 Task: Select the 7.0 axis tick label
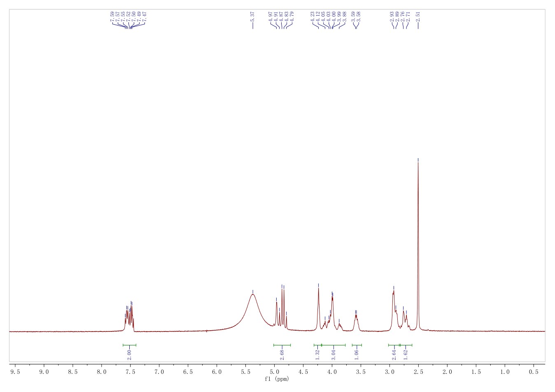coord(159,371)
